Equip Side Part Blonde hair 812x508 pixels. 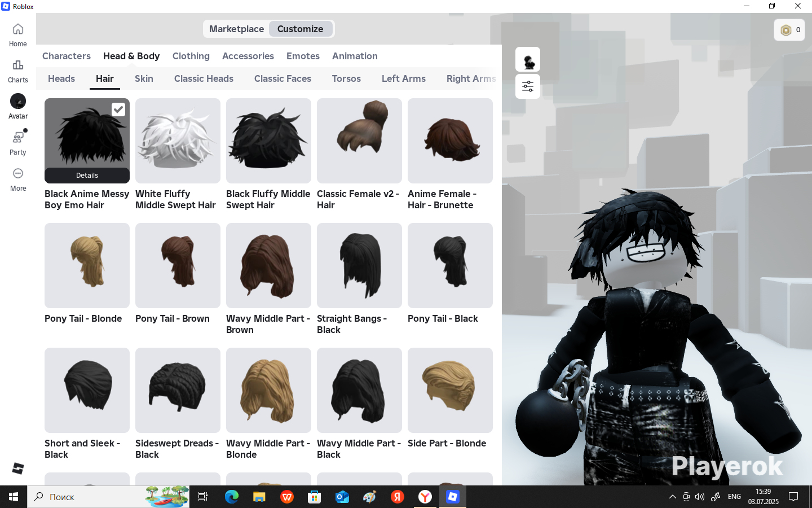(x=450, y=390)
